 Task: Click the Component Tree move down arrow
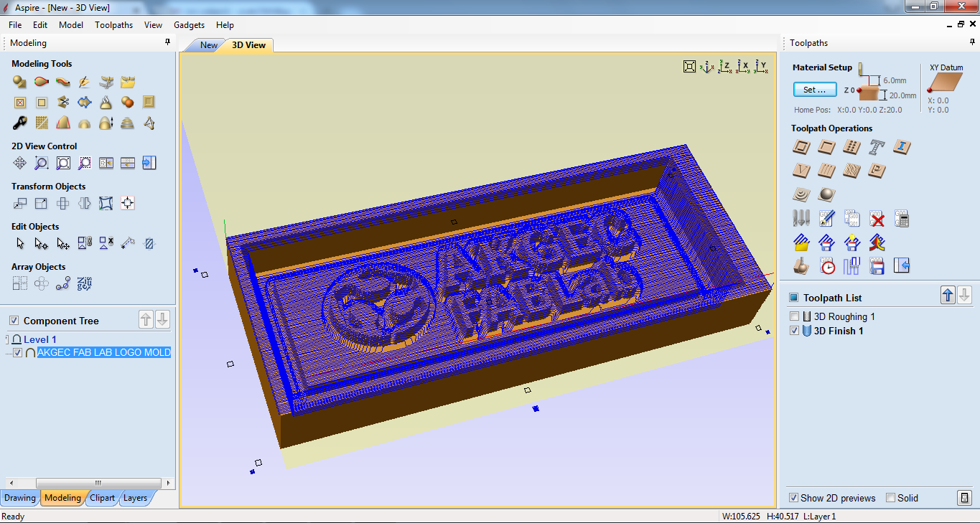pyautogui.click(x=163, y=319)
